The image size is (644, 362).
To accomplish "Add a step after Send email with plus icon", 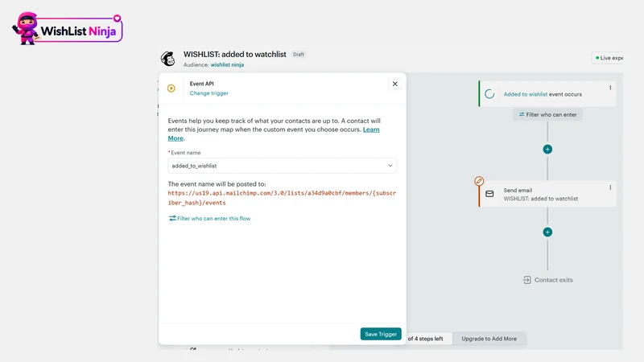I will pyautogui.click(x=547, y=232).
